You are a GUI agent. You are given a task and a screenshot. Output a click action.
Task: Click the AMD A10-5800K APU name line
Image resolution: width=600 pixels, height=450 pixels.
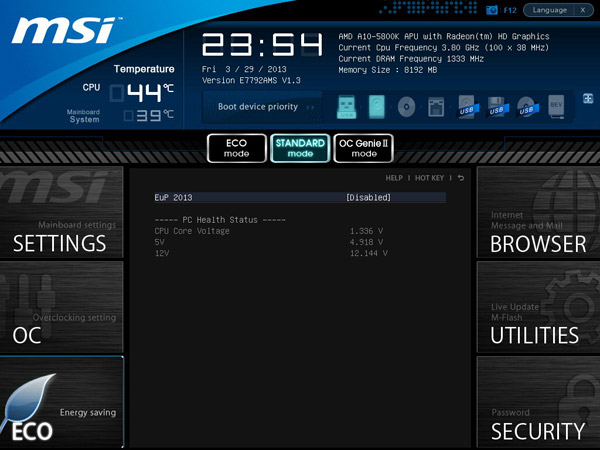tap(443, 36)
